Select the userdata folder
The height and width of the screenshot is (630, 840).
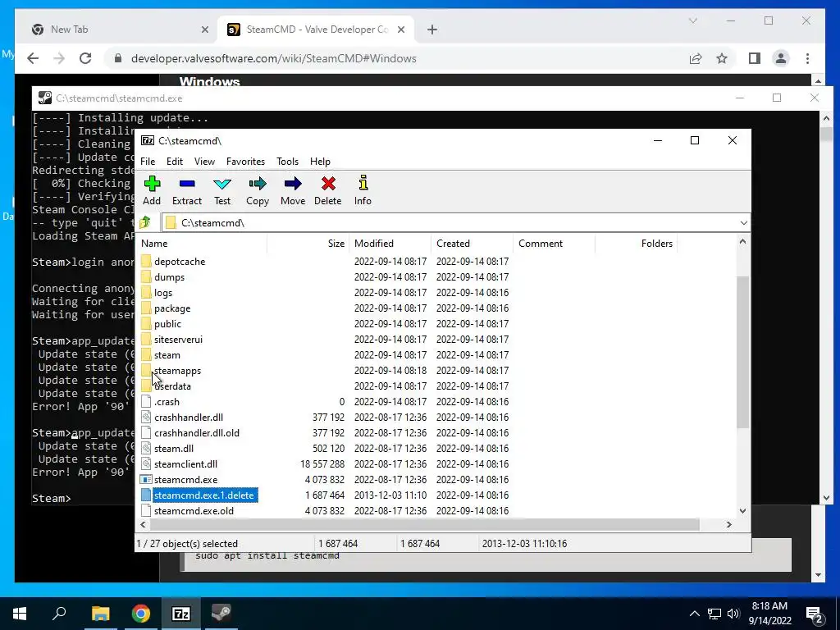tap(172, 386)
